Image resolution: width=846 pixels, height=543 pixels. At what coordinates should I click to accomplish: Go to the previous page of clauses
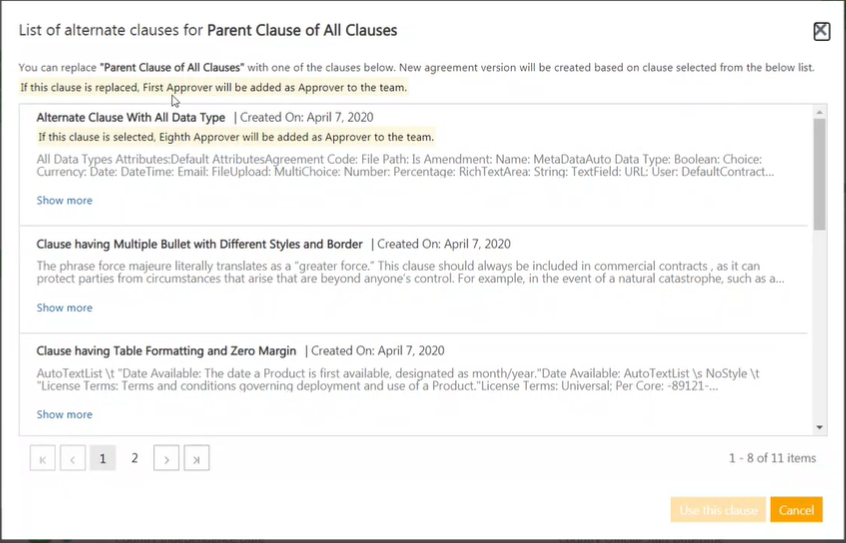[x=72, y=459]
